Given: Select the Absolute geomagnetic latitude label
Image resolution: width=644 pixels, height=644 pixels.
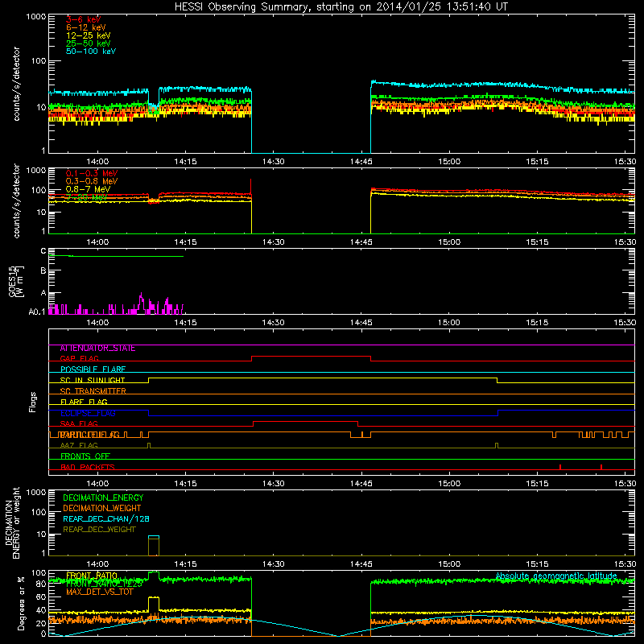Looking at the screenshot, I should point(556,576).
